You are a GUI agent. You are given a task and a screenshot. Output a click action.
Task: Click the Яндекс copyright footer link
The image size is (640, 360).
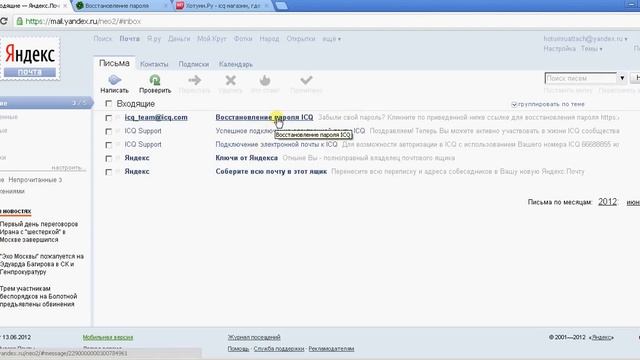click(x=602, y=337)
